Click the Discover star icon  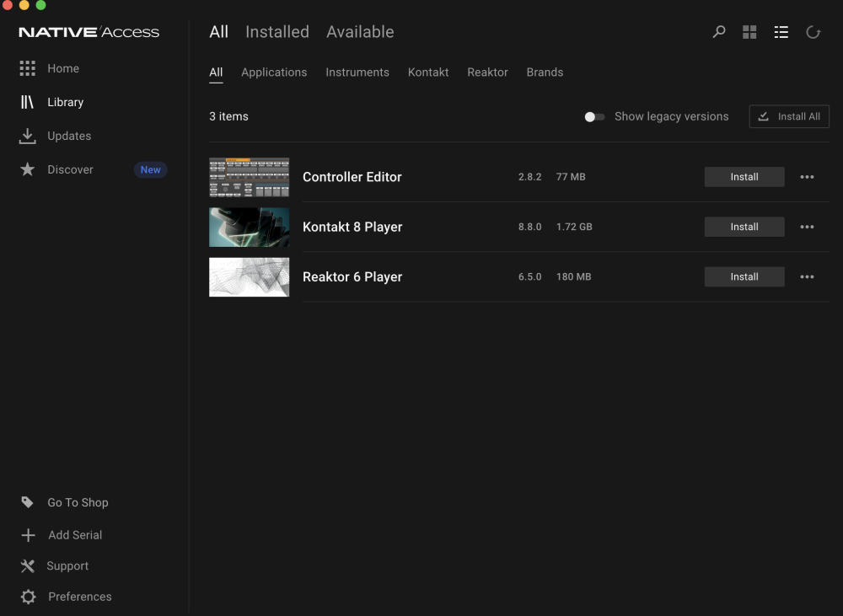tap(28, 169)
